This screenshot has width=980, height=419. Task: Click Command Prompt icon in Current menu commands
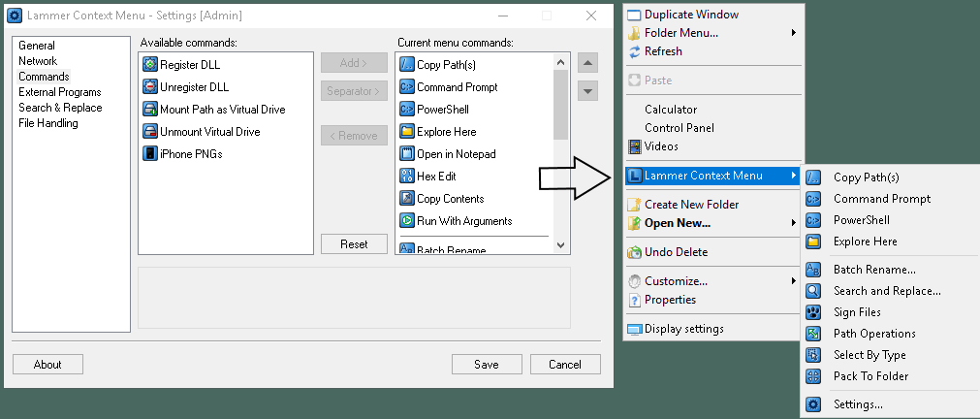[407, 87]
